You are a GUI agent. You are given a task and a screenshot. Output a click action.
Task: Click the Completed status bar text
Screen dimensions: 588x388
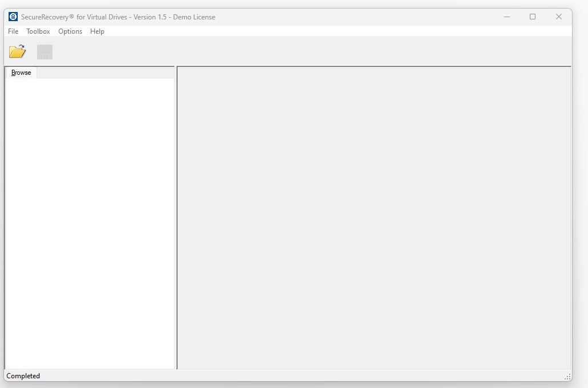coord(23,376)
